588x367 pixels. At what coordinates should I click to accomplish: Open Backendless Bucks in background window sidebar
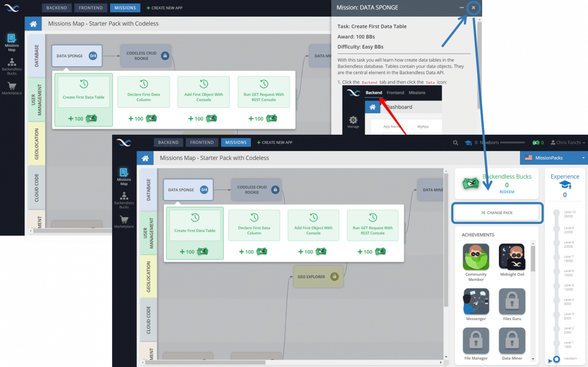[12, 65]
